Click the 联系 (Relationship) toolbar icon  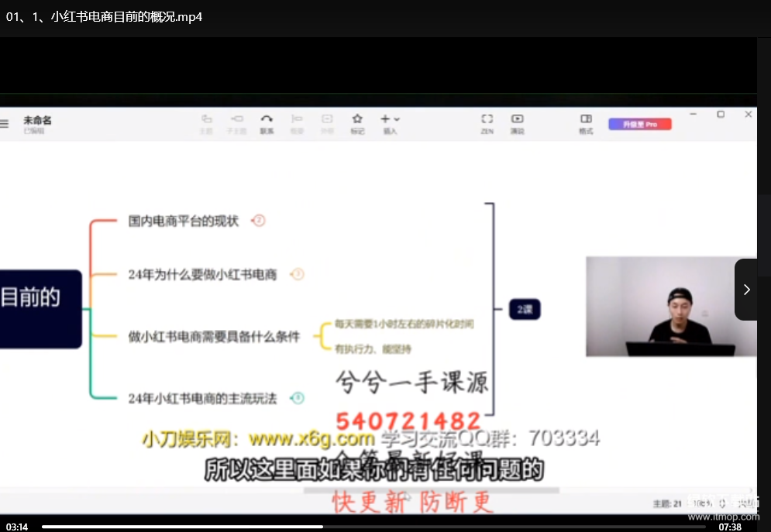click(267, 124)
